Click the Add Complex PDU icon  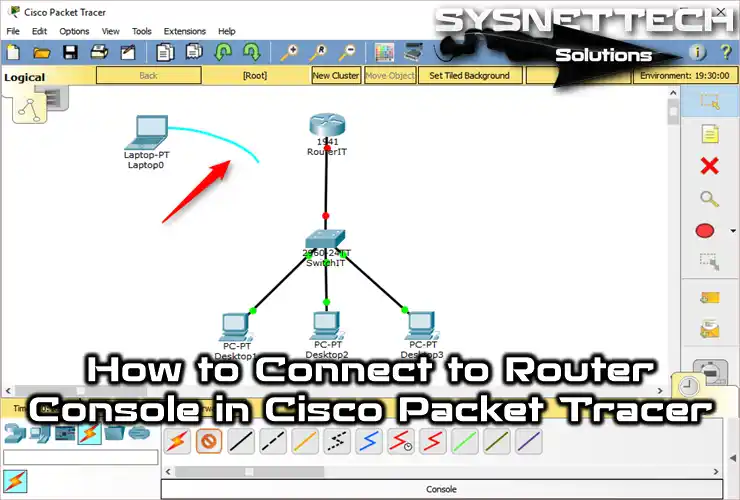pyautogui.click(x=710, y=329)
